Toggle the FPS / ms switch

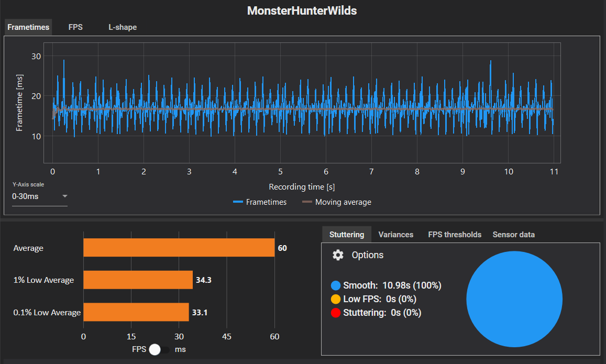tap(159, 349)
